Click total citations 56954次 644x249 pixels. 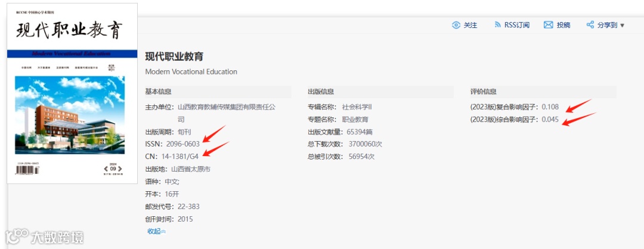[x=361, y=157]
